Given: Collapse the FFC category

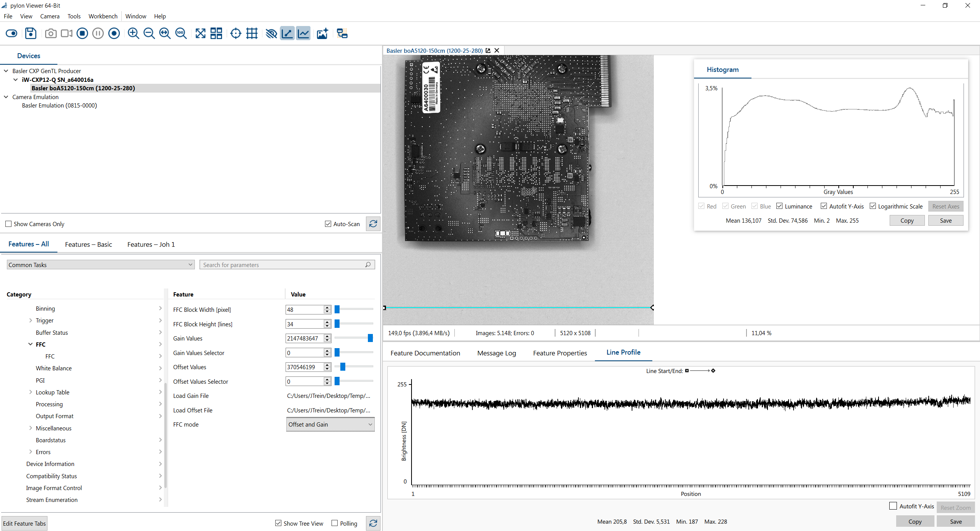Looking at the screenshot, I should click(x=31, y=344).
